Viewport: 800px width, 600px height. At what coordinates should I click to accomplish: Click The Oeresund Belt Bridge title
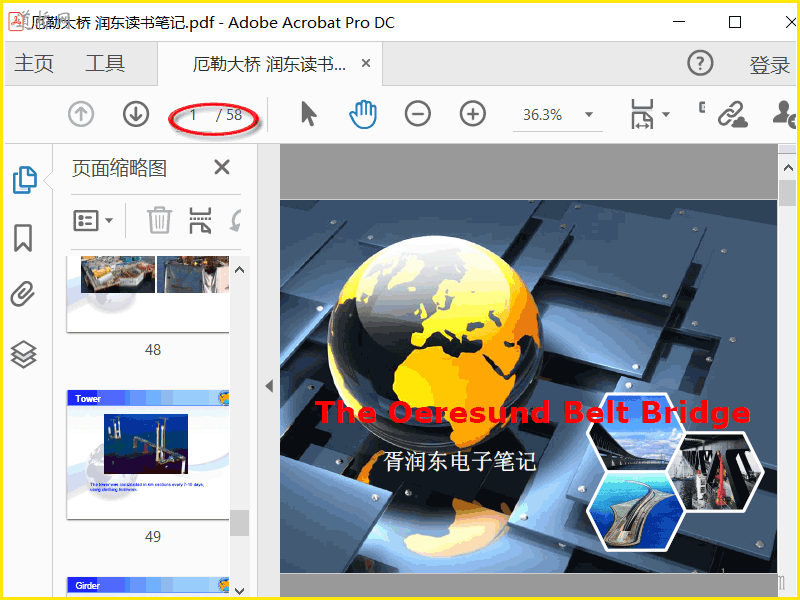coord(532,413)
